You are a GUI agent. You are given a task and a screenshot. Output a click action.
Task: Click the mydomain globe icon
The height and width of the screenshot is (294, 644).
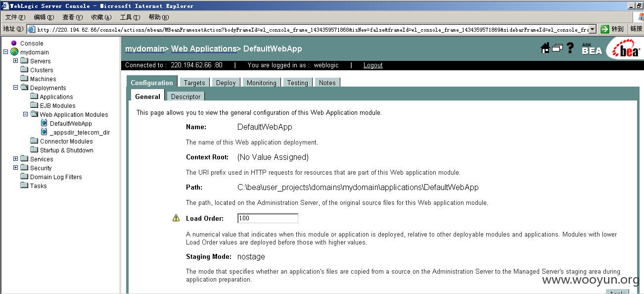(14, 52)
